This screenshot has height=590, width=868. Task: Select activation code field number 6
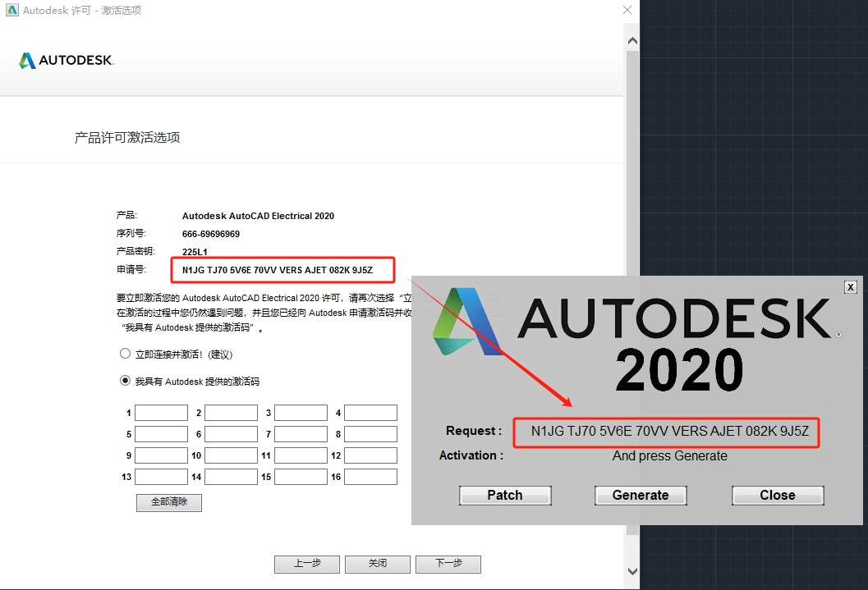pos(231,434)
